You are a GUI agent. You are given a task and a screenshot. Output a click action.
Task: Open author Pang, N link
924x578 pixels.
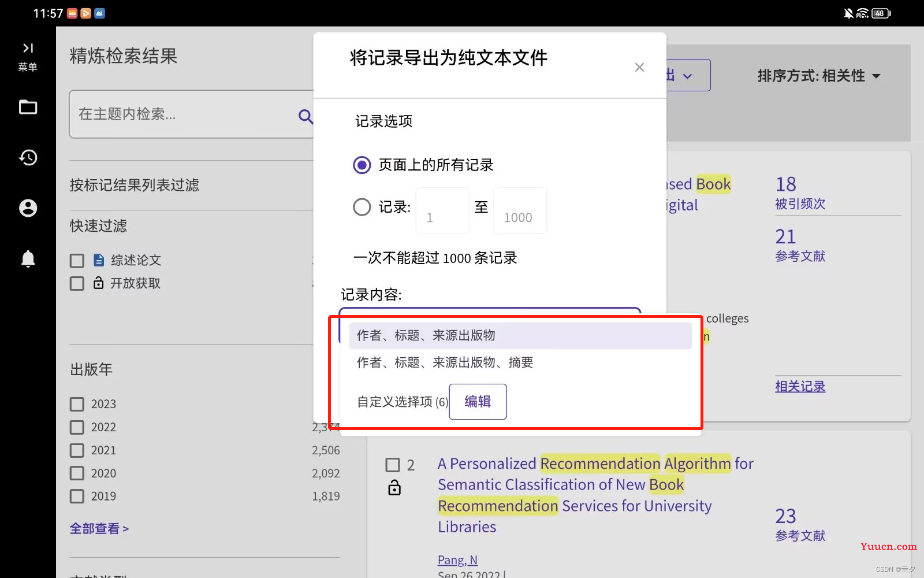457,560
